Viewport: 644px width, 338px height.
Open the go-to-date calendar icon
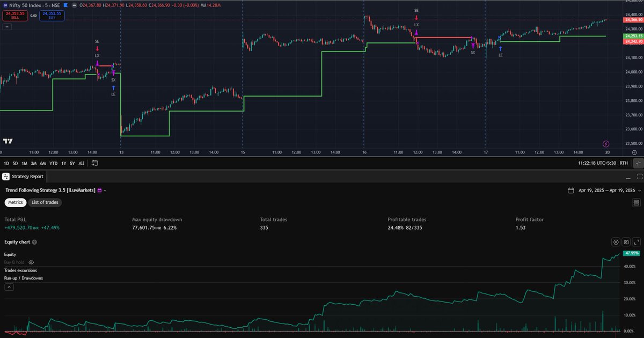(x=95, y=163)
